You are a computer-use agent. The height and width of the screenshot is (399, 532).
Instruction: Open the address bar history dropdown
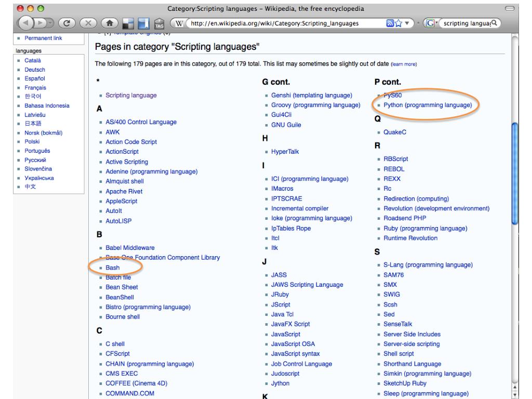[407, 23]
